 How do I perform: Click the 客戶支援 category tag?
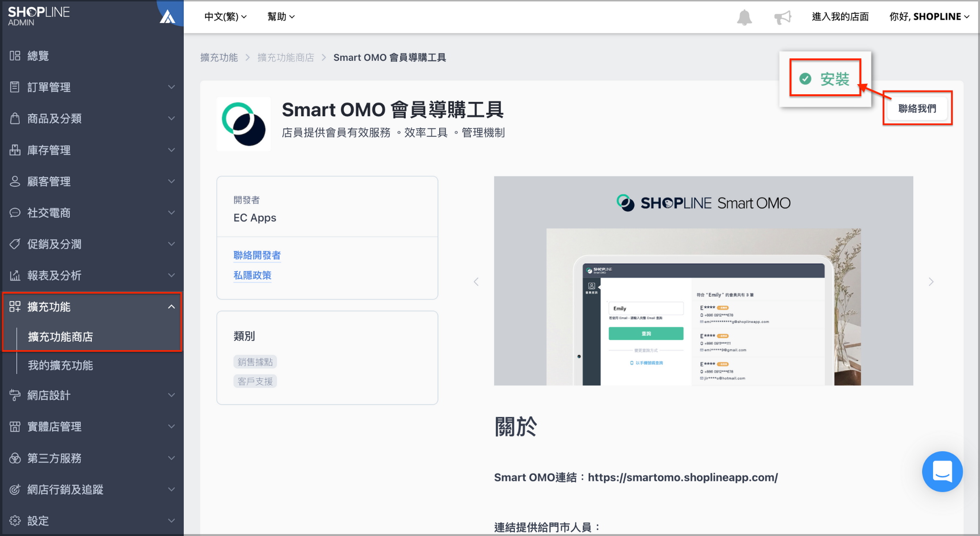coord(255,381)
